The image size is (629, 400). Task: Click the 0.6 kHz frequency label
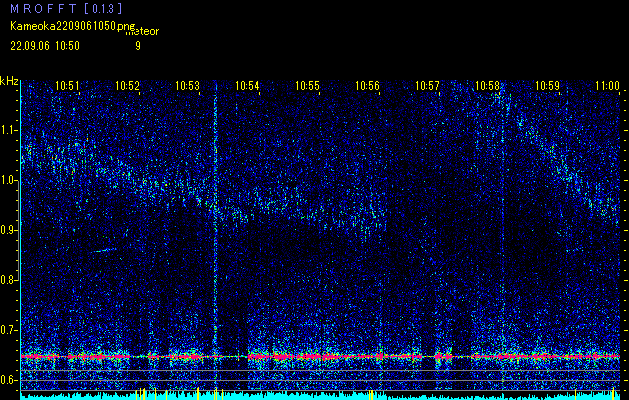click(x=8, y=380)
